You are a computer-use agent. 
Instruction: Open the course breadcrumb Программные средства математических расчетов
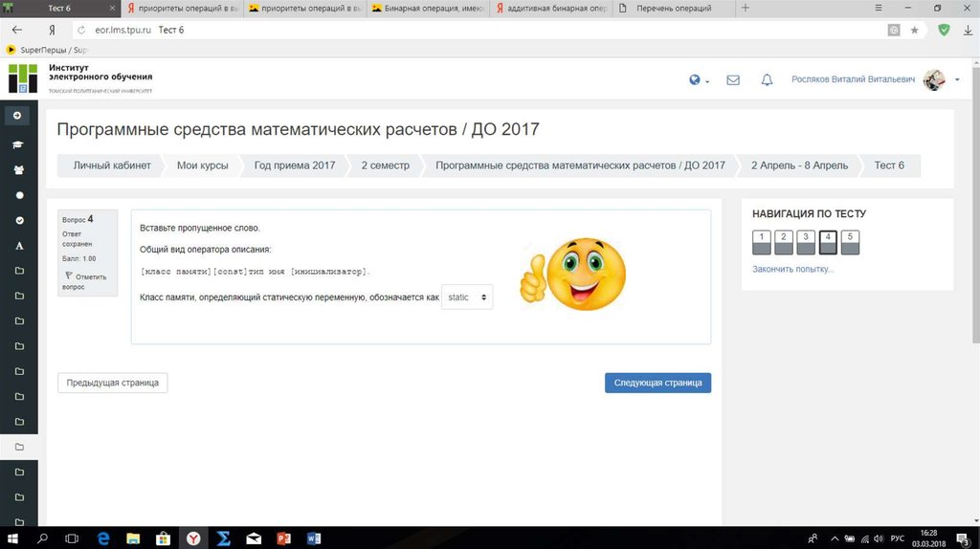(x=580, y=165)
